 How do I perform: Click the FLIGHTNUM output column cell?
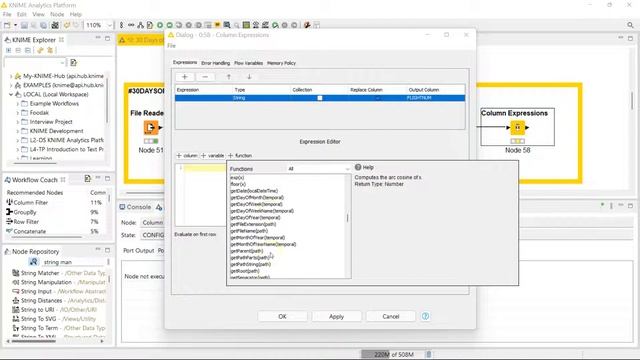(436, 98)
